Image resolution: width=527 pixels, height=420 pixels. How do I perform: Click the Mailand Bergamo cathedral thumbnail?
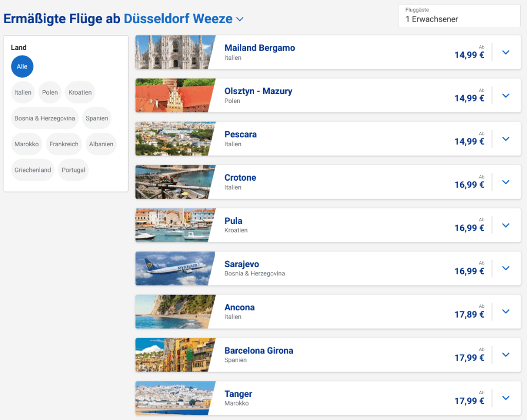175,52
